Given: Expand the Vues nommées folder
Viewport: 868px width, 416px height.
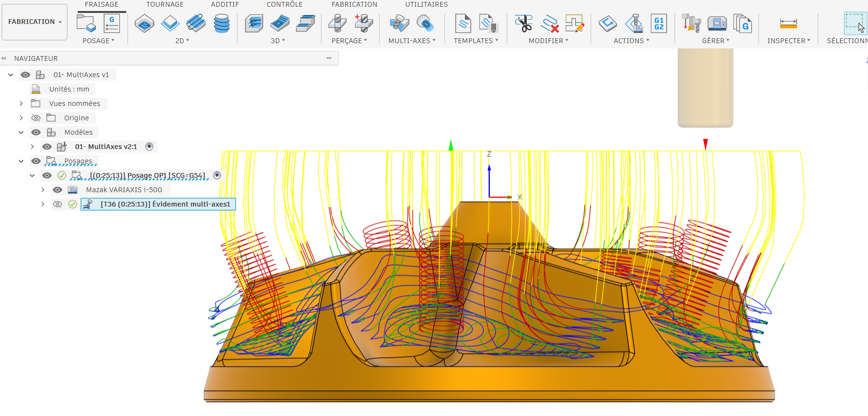Looking at the screenshot, I should [x=21, y=104].
